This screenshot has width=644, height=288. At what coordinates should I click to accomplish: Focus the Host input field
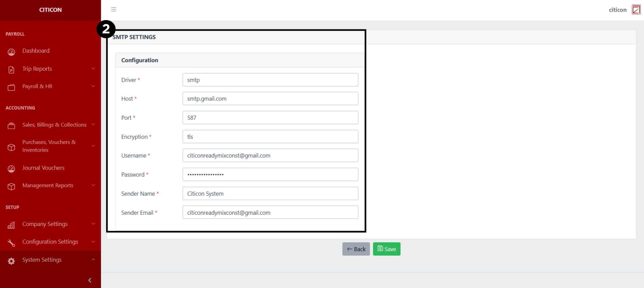(270, 99)
